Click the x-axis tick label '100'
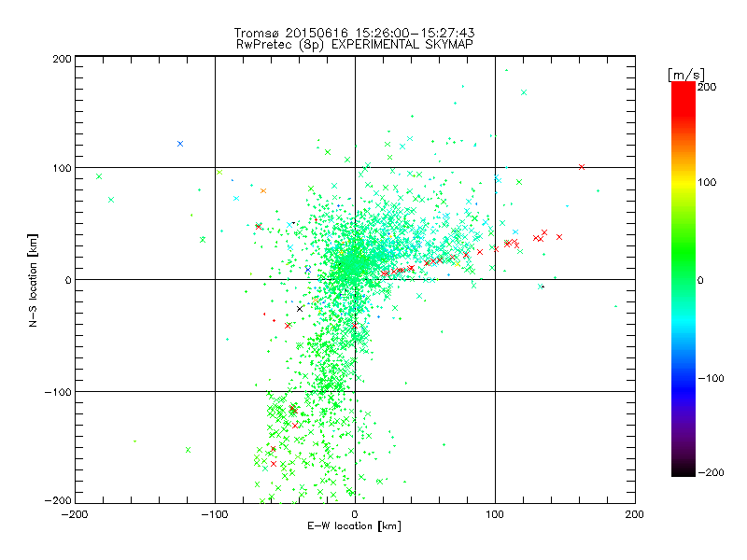 [x=495, y=514]
